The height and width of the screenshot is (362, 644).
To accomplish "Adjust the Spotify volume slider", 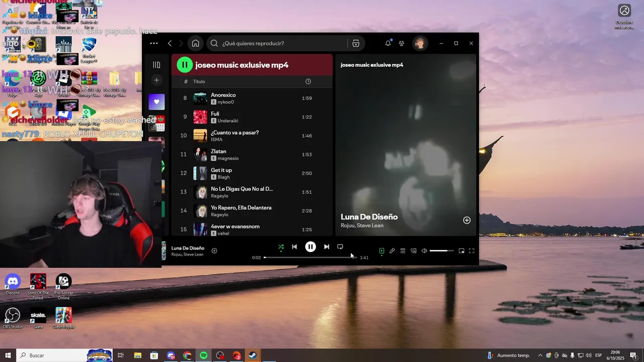I will click(441, 251).
